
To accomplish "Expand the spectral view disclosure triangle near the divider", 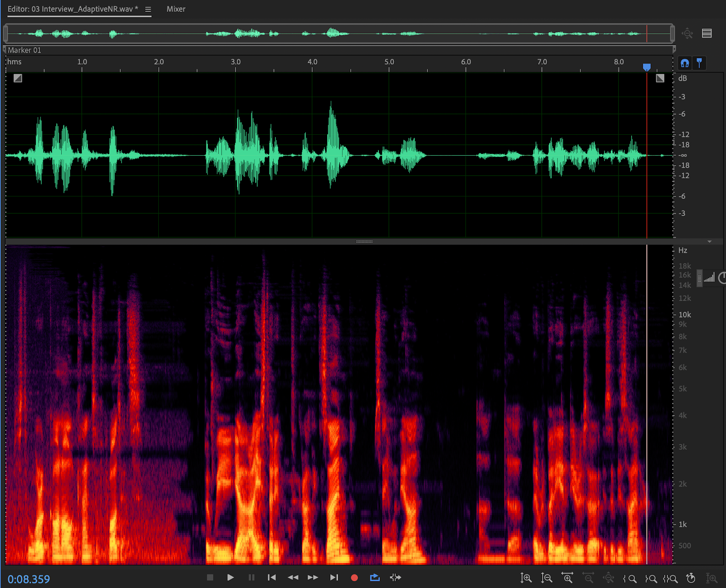I will [x=709, y=242].
